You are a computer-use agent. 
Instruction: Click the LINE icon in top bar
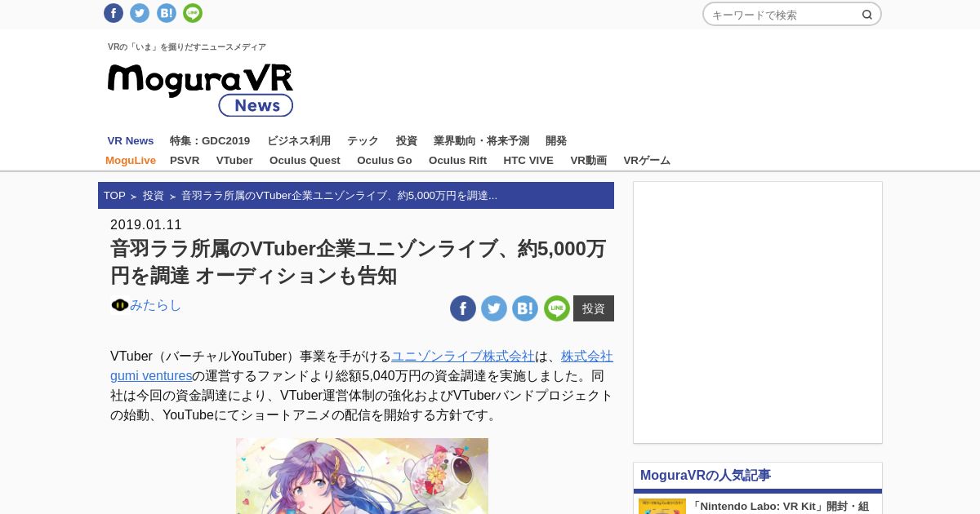click(193, 13)
